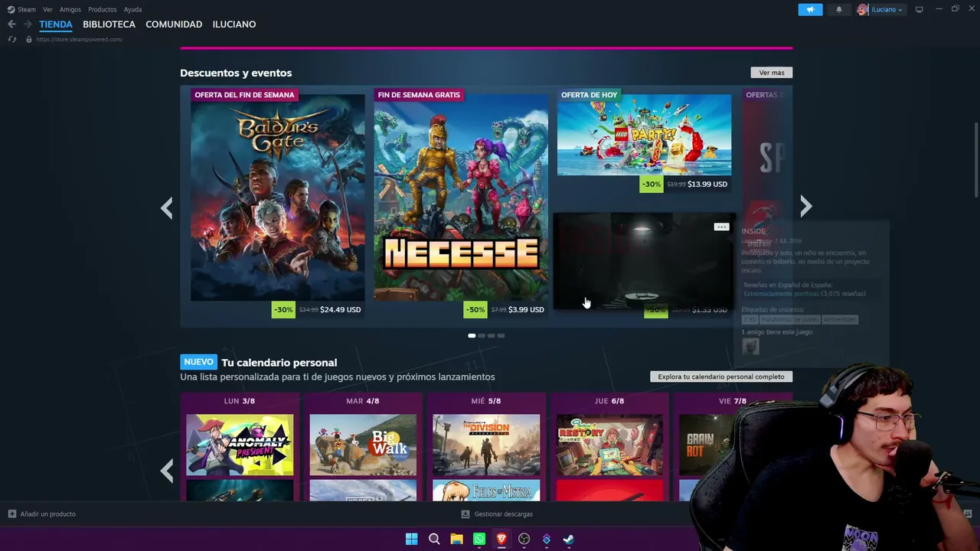The width and height of the screenshot is (980, 551).
Task: Open File Explorer from the taskbar
Action: (x=456, y=539)
